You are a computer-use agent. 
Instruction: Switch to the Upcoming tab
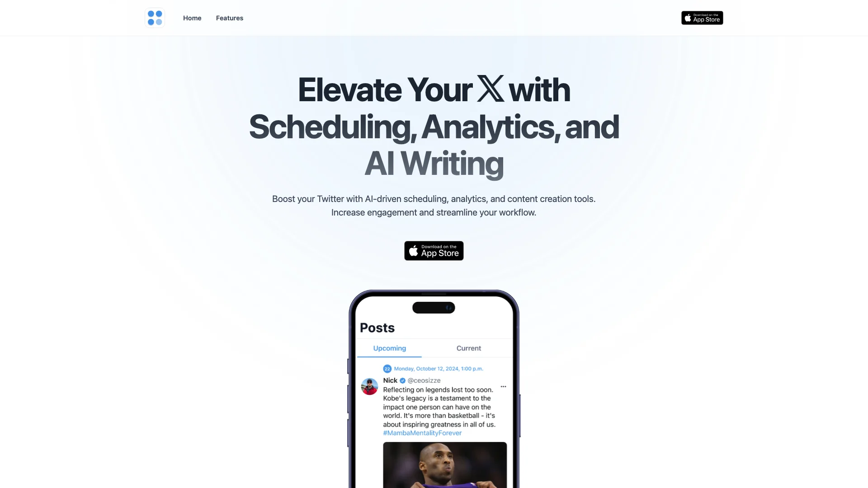pos(389,348)
